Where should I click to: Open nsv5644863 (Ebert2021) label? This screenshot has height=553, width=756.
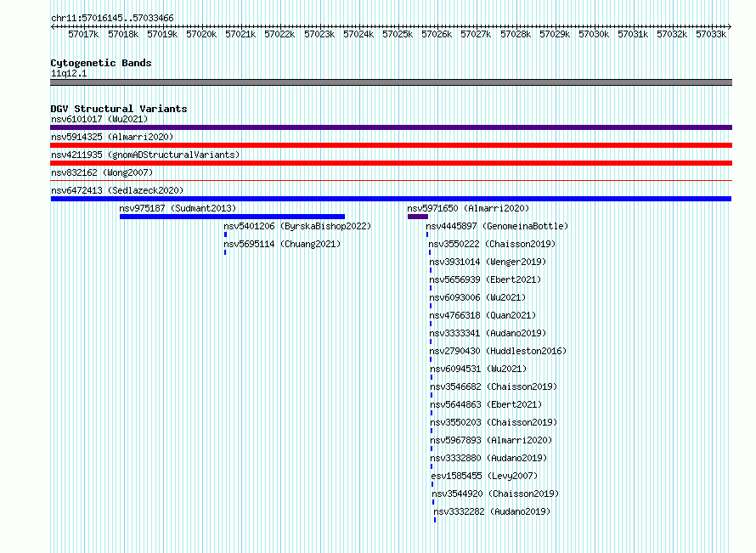pos(486,404)
